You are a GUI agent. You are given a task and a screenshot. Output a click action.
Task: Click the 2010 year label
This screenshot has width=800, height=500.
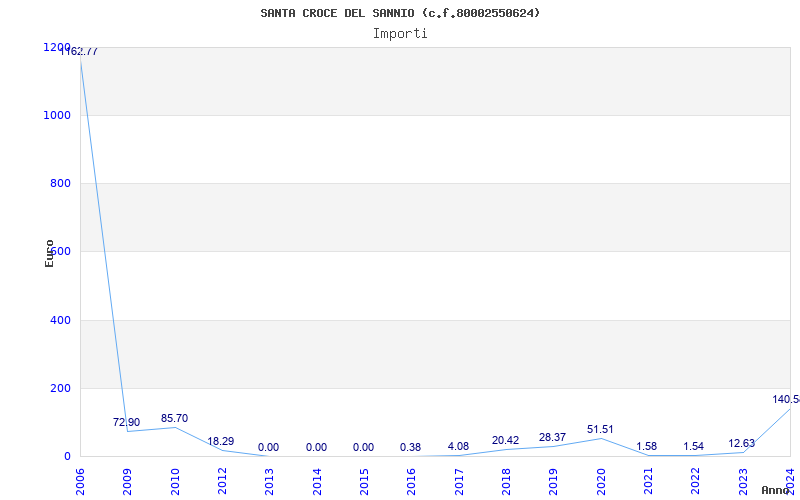point(175,482)
